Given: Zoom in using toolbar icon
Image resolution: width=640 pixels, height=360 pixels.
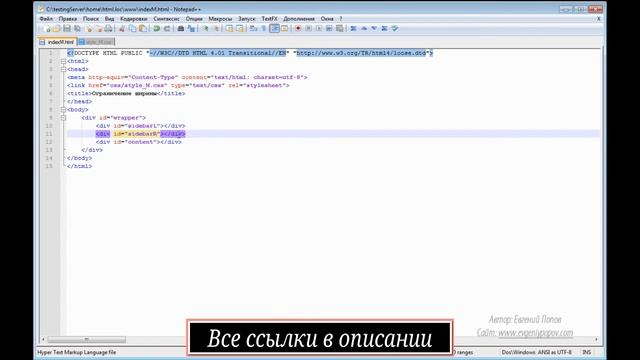Looking at the screenshot, I should [205, 29].
